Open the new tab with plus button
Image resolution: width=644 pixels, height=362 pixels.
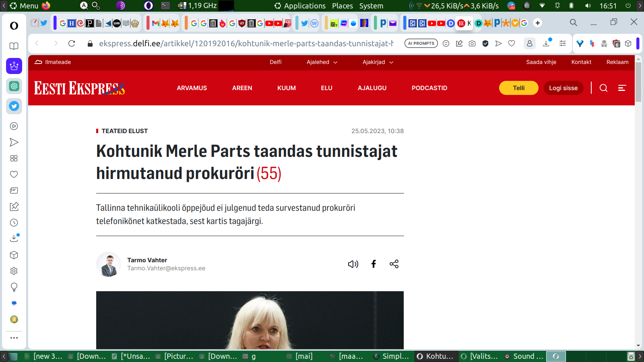(x=538, y=23)
